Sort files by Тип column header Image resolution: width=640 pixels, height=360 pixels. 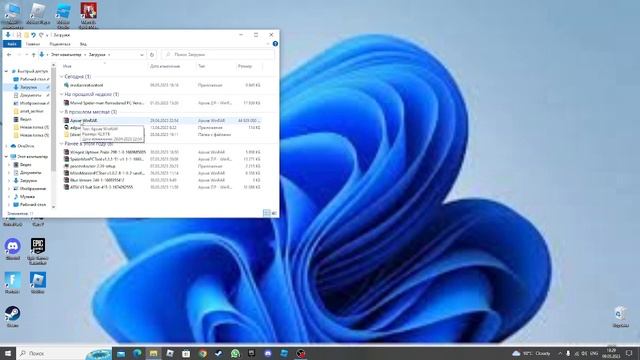pos(201,66)
